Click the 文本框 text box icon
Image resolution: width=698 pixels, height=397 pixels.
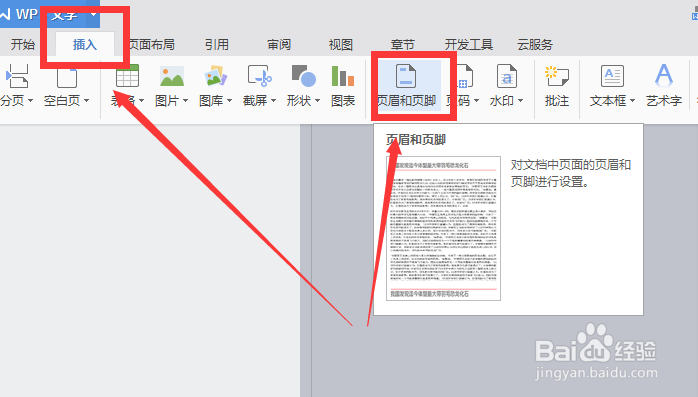[x=612, y=76]
